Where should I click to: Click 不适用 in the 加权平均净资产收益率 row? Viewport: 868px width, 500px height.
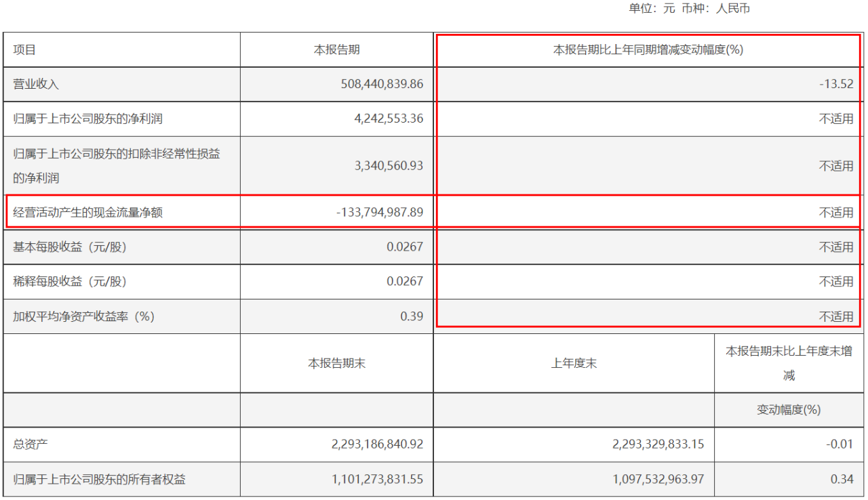click(x=836, y=316)
